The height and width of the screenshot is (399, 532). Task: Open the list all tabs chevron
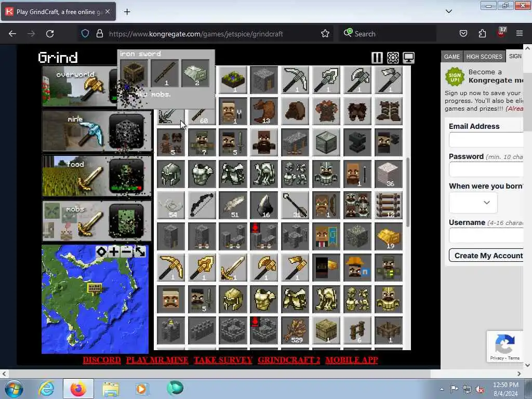coord(448,11)
